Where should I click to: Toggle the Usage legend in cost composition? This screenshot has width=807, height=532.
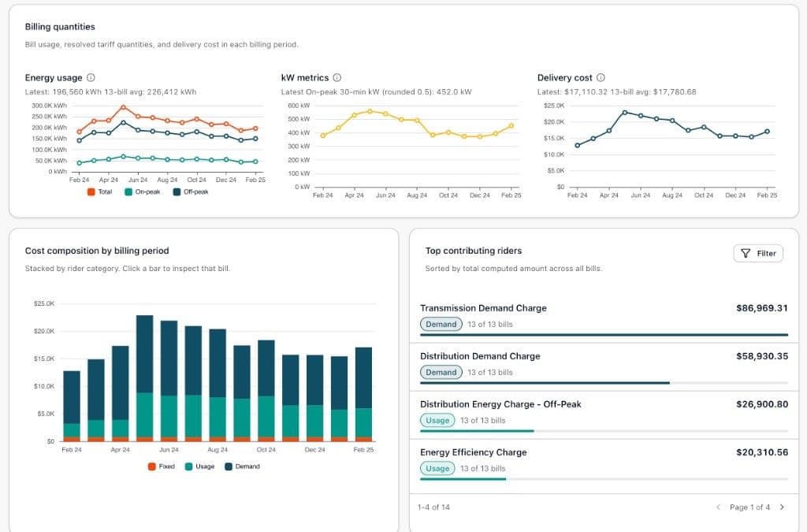pyautogui.click(x=199, y=467)
